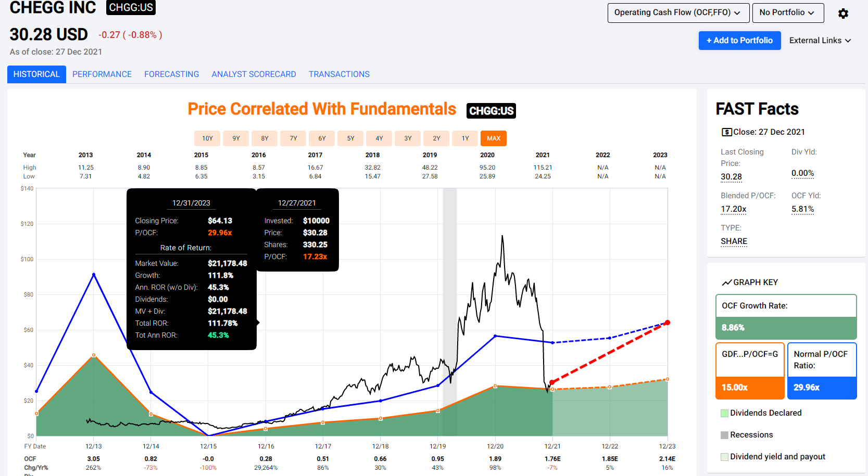Click the 330.25 Shares figure

click(x=315, y=245)
